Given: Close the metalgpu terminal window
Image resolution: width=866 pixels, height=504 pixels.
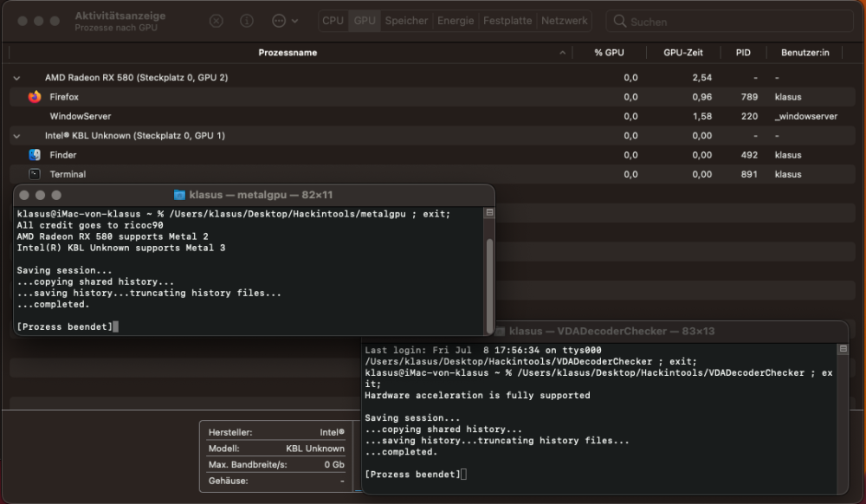Looking at the screenshot, I should [x=24, y=195].
